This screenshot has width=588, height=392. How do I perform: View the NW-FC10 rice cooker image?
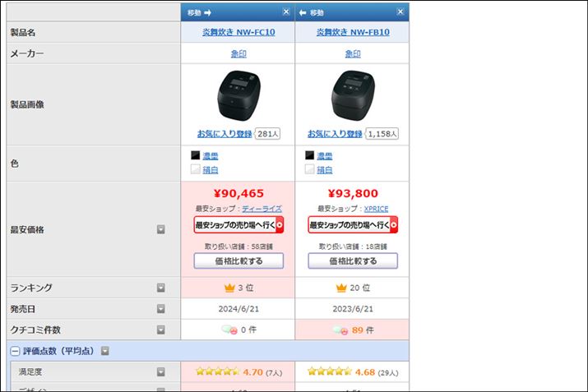point(238,95)
